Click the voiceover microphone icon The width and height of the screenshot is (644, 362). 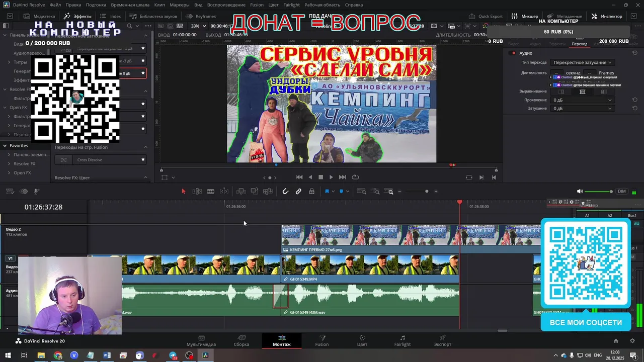pyautogui.click(x=37, y=191)
